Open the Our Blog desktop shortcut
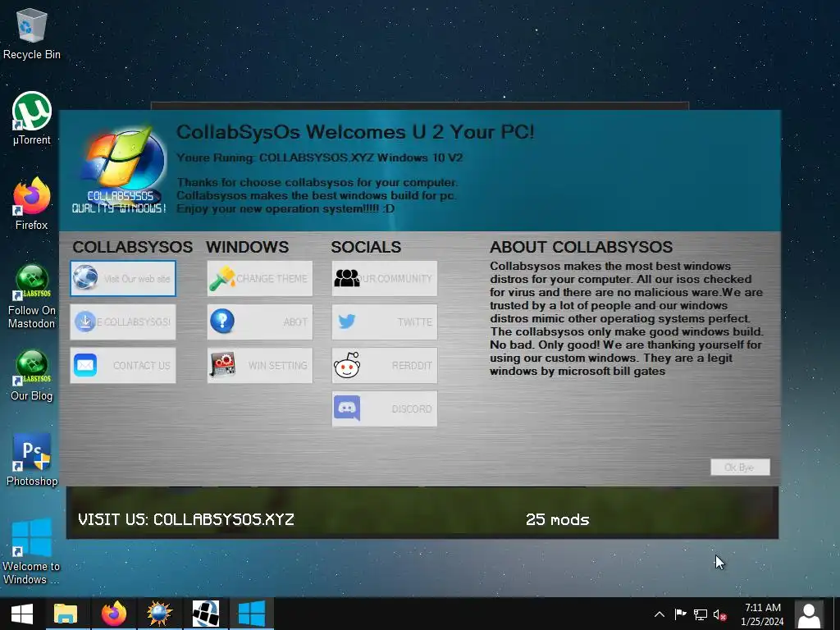840x630 pixels. coord(32,376)
